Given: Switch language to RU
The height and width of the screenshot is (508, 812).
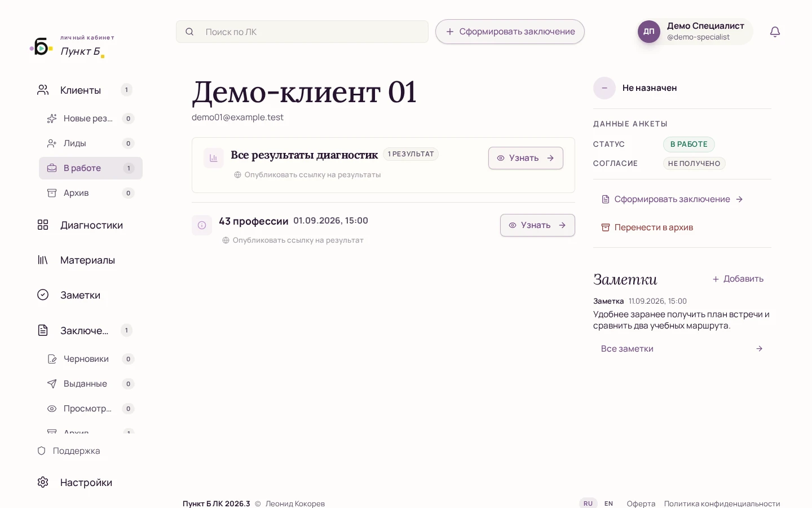Looking at the screenshot, I should point(588,503).
